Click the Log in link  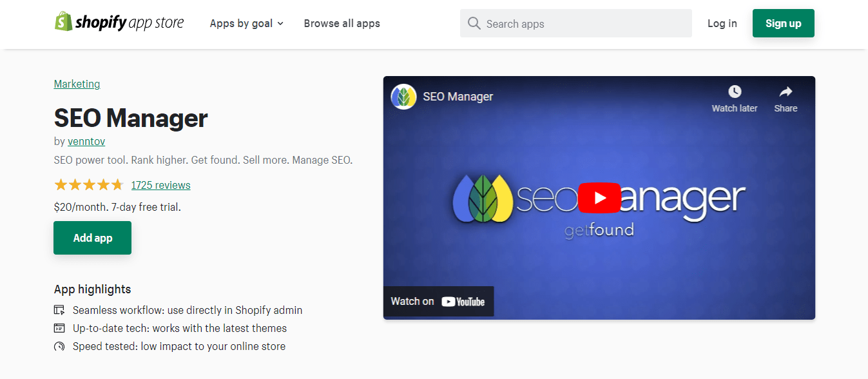click(x=722, y=23)
